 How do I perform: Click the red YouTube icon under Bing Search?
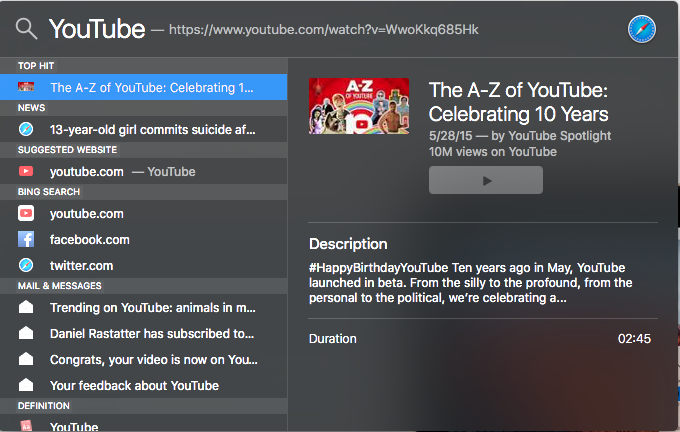26,213
